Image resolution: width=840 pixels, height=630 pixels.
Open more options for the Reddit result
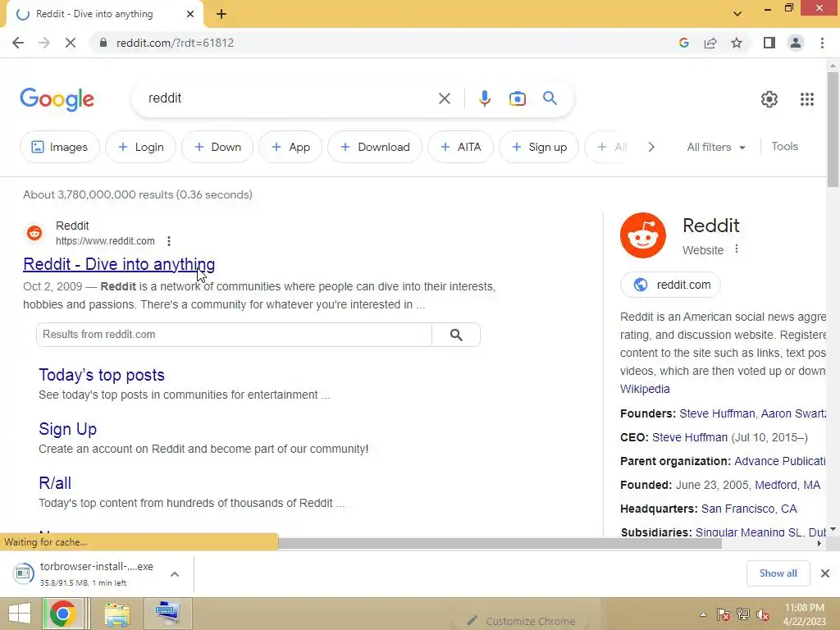[169, 241]
